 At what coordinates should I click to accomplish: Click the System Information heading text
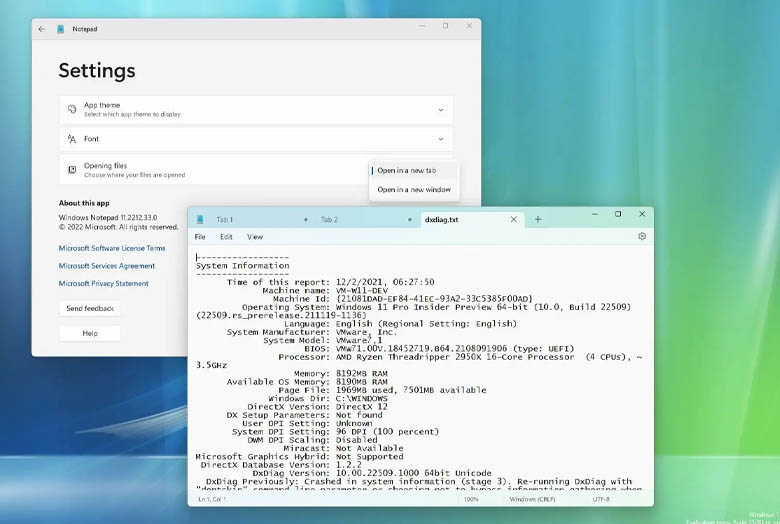pyautogui.click(x=243, y=266)
